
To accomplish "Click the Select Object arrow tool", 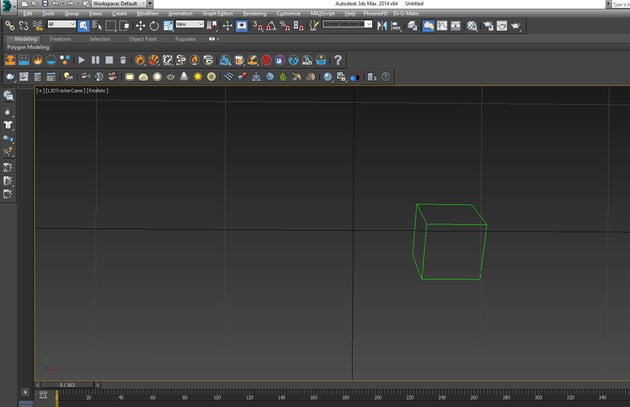I will point(83,25).
